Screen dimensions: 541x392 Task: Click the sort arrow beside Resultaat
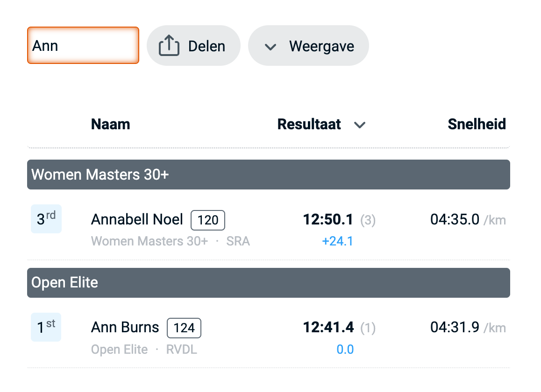[x=359, y=125]
